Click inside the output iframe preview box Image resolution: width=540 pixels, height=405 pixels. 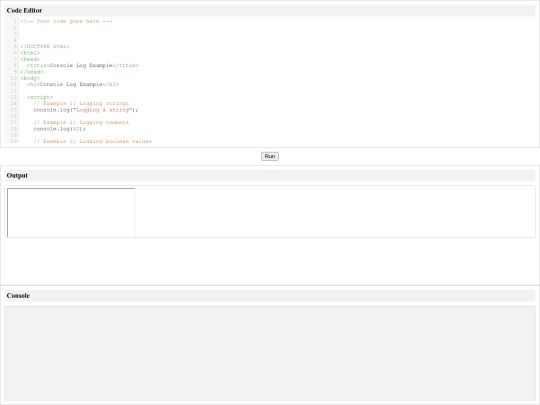coord(71,212)
